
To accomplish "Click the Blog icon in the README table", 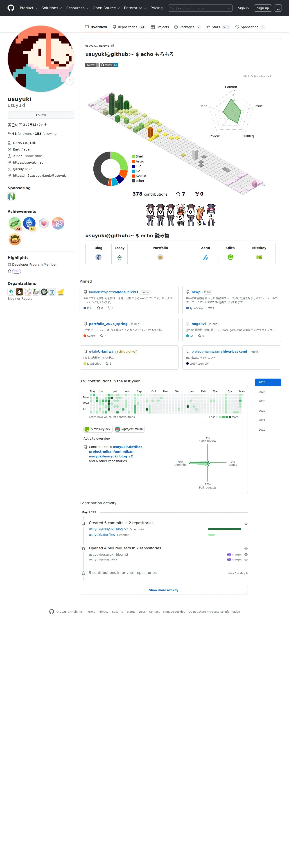I will pos(98,257).
